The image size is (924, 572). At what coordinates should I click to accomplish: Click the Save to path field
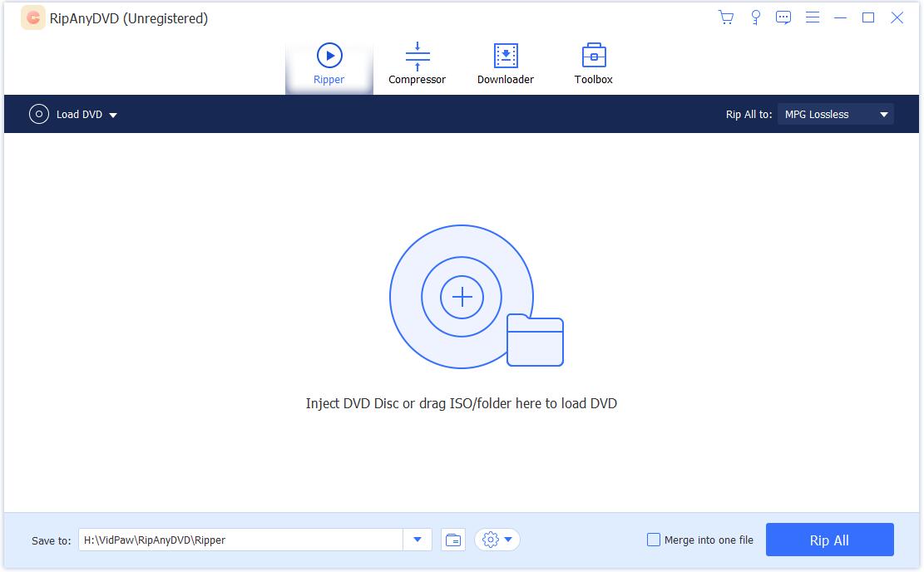[240, 540]
